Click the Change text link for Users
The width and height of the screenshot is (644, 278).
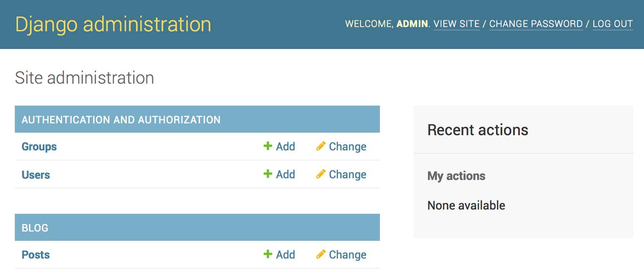pos(348,174)
